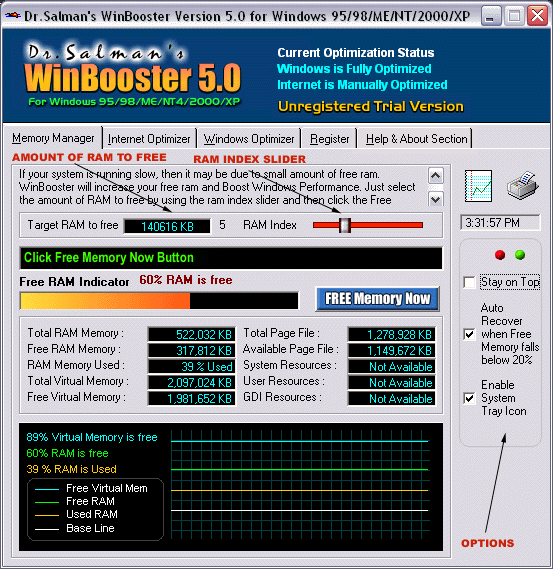Click Windows is Fully Optimized status text
Image resolution: width=553 pixels, height=569 pixels.
tap(354, 69)
